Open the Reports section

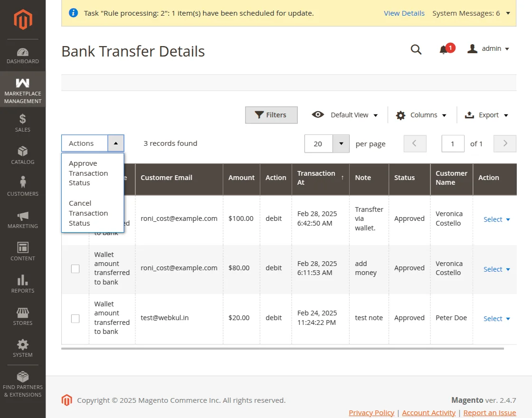pos(22,284)
